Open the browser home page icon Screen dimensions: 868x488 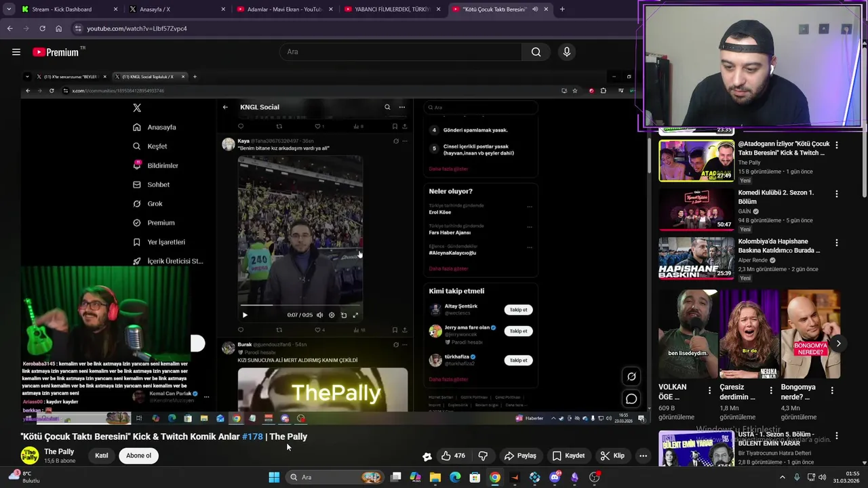click(x=58, y=28)
